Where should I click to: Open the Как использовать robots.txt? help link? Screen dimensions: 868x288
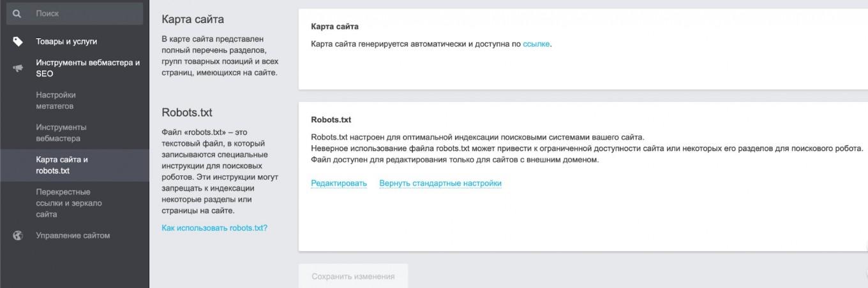(x=214, y=227)
